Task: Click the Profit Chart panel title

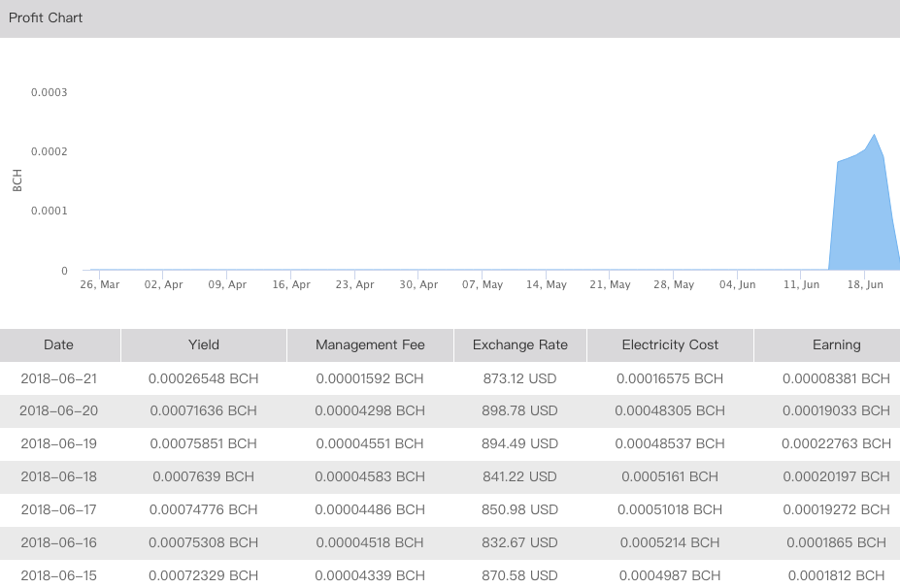Action: pyautogui.click(x=46, y=17)
